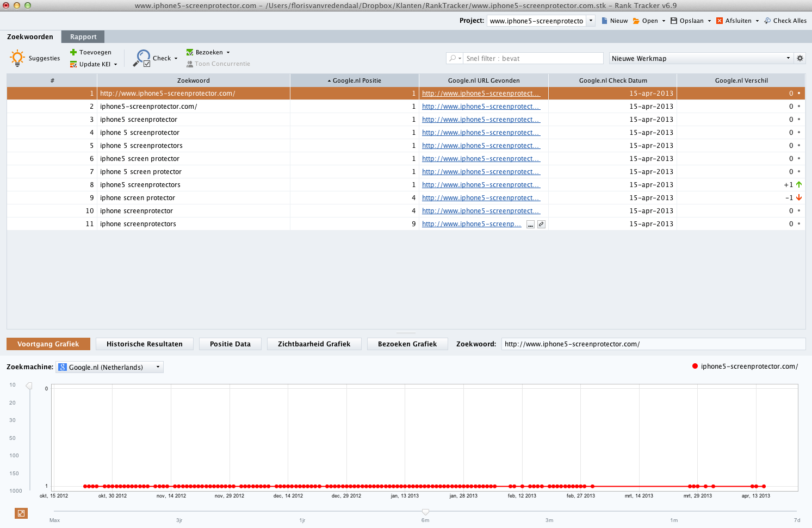This screenshot has width=812, height=528.
Task: Switch to the Rapport tab
Action: [x=83, y=36]
